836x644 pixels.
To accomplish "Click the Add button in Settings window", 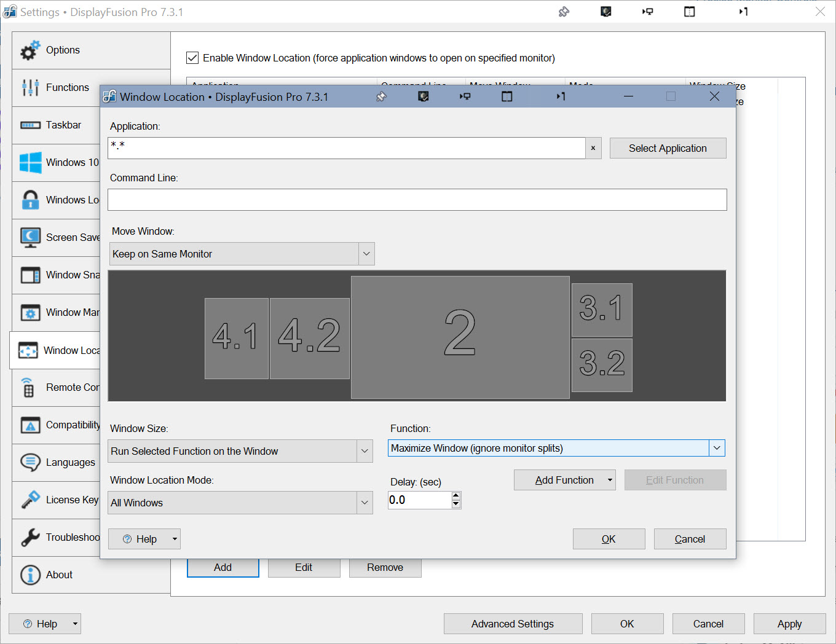I will coord(223,567).
